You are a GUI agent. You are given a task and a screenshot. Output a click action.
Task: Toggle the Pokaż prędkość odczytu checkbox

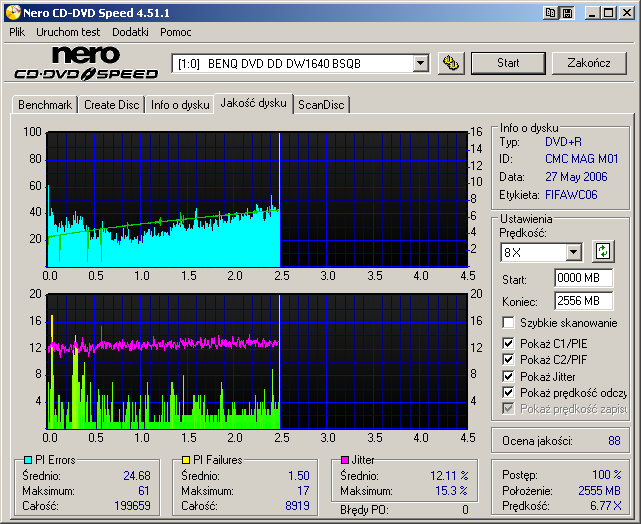tap(508, 392)
